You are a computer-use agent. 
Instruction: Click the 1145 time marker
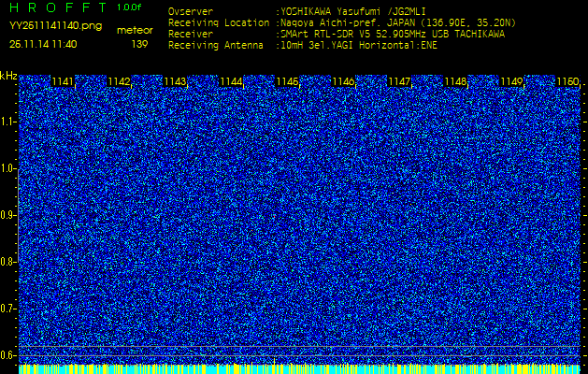287,81
